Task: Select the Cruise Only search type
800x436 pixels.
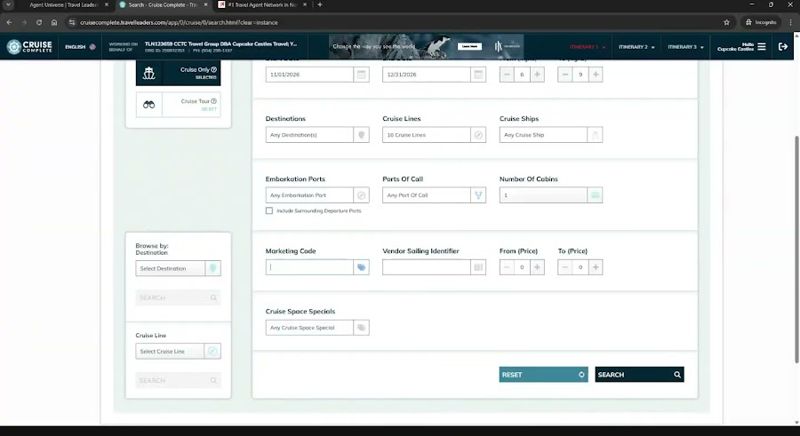Action: pyautogui.click(x=178, y=73)
